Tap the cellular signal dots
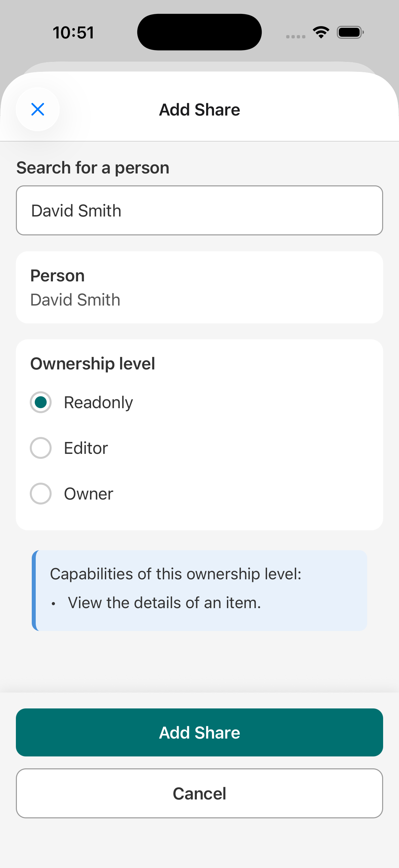 (296, 36)
